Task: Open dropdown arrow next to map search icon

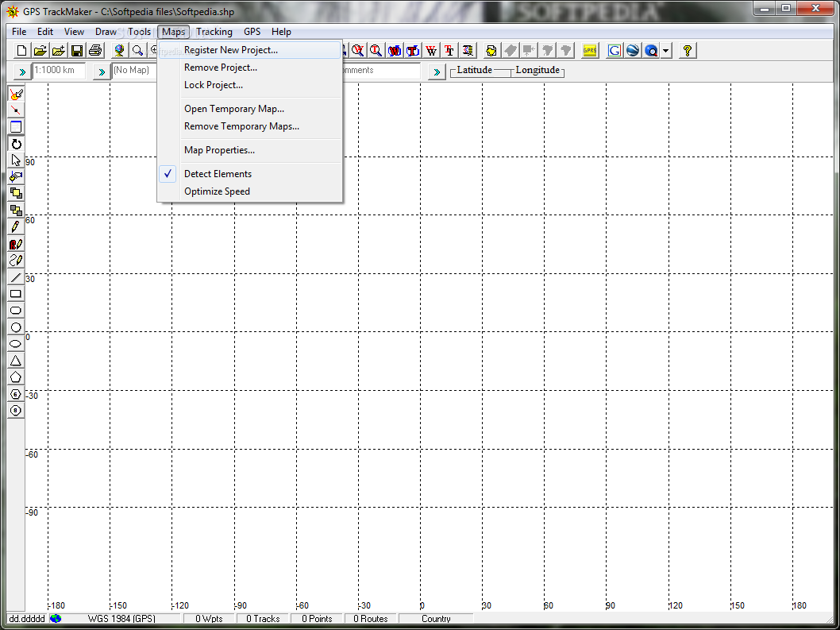Action: tap(665, 50)
